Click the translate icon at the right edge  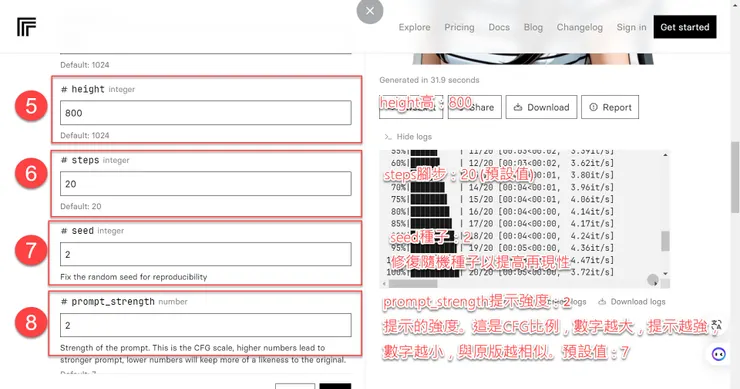point(716,325)
